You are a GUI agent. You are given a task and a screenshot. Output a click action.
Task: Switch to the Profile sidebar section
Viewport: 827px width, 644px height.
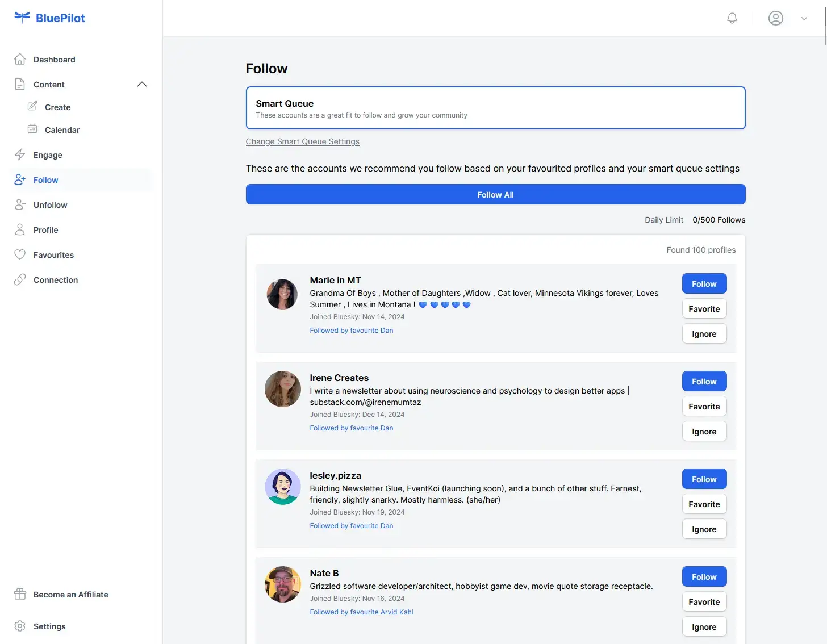pyautogui.click(x=19, y=229)
